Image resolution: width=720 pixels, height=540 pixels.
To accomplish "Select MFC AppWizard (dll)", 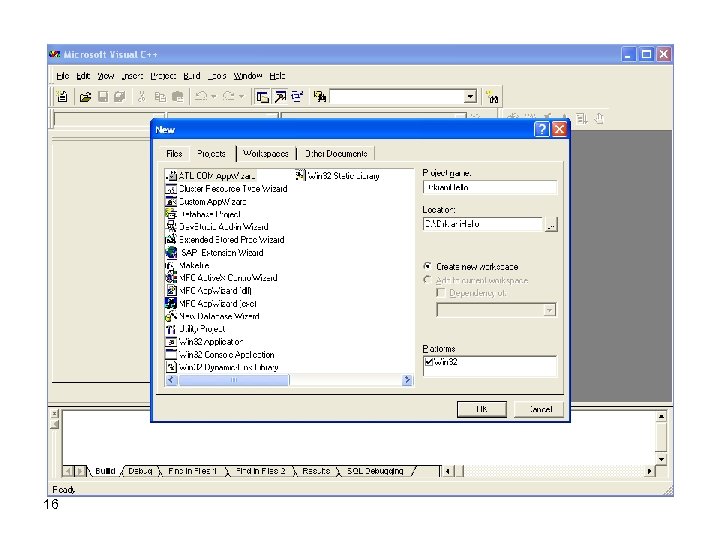I will coord(208,291).
